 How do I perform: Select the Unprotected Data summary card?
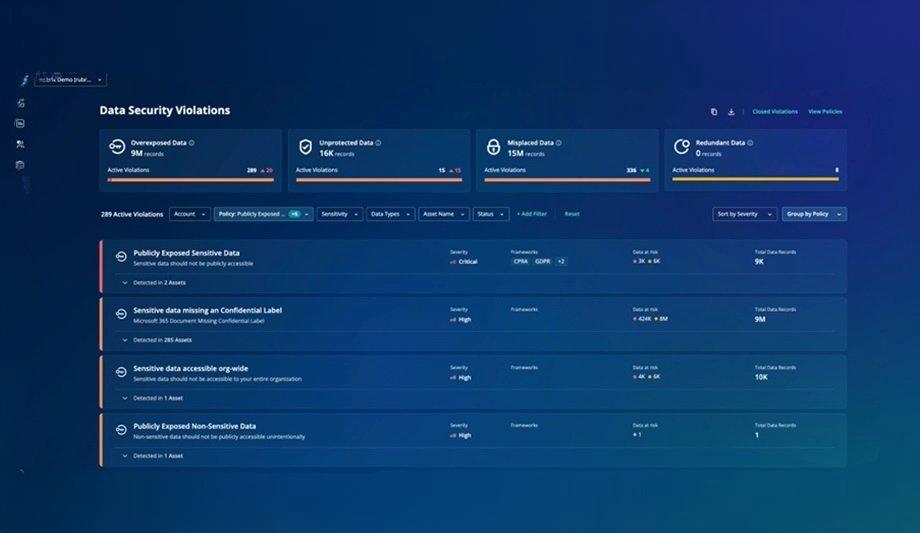379,160
